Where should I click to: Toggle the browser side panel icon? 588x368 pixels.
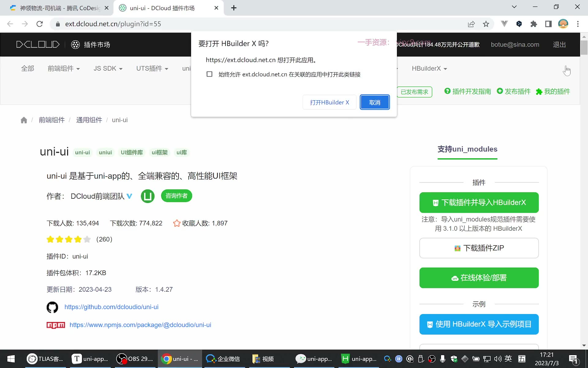[x=548, y=24]
